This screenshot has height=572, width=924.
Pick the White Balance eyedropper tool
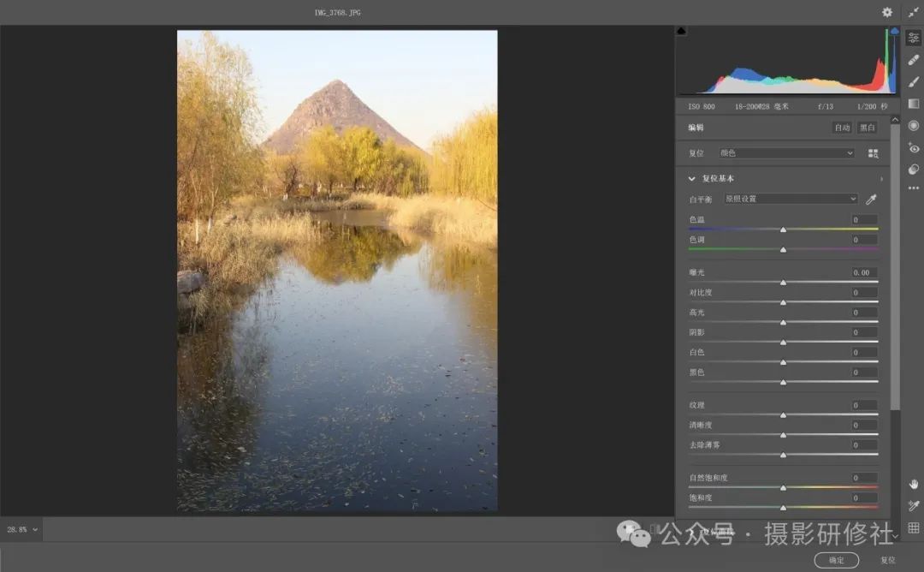pos(871,200)
